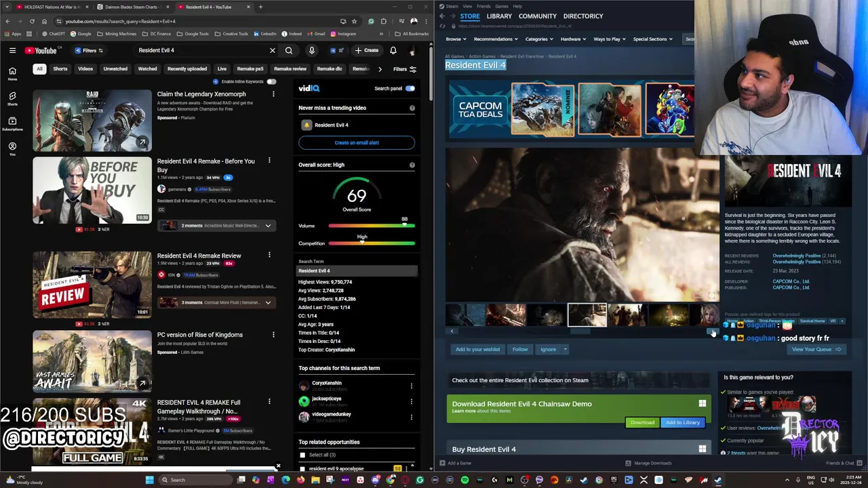Image resolution: width=868 pixels, height=488 pixels.
Task: Open the YouTube hamburger guide menu
Action: (x=12, y=50)
